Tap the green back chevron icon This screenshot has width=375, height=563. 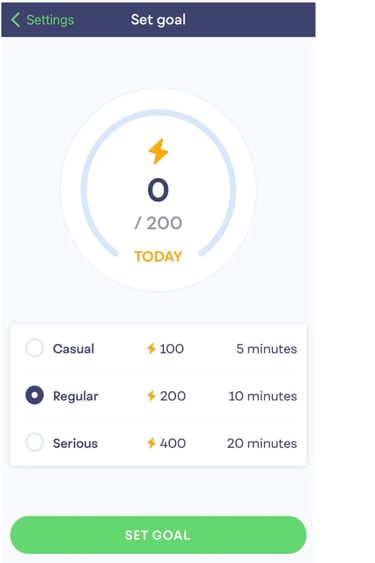click(15, 20)
